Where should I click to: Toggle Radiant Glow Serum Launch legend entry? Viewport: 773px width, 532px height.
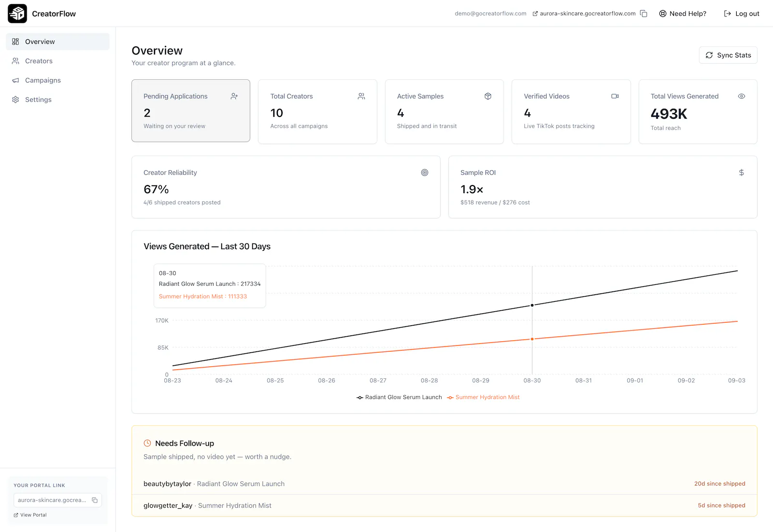pyautogui.click(x=399, y=397)
